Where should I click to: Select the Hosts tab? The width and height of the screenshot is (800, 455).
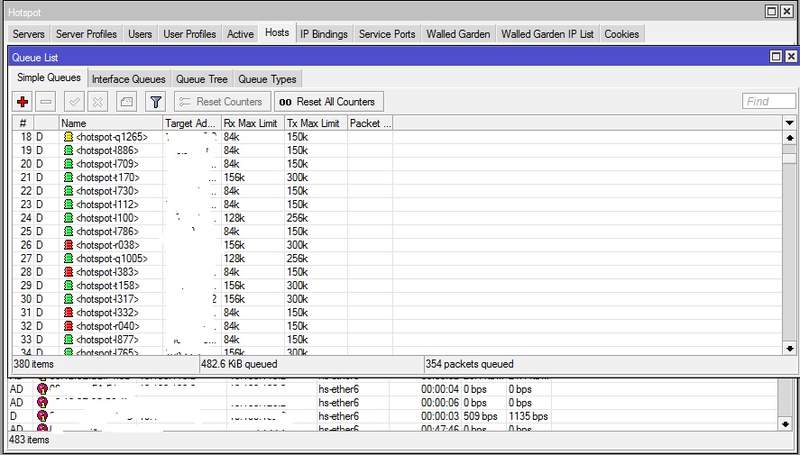(277, 33)
